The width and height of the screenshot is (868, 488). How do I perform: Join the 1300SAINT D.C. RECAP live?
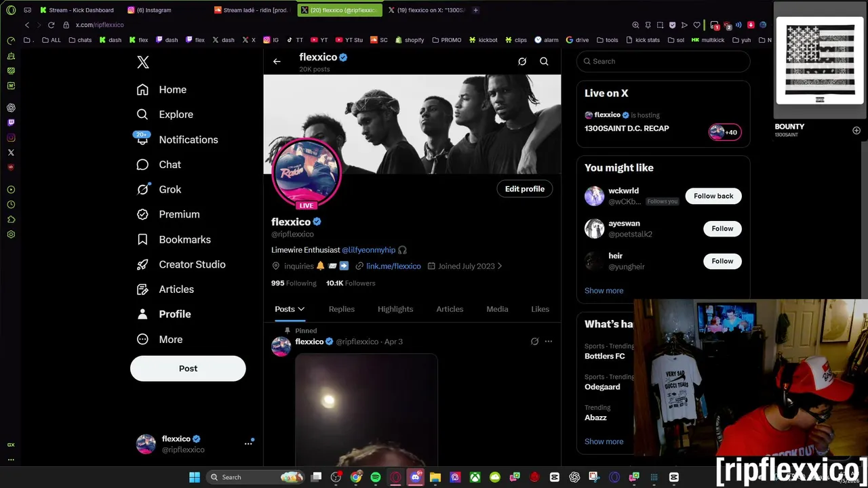pyautogui.click(x=627, y=128)
